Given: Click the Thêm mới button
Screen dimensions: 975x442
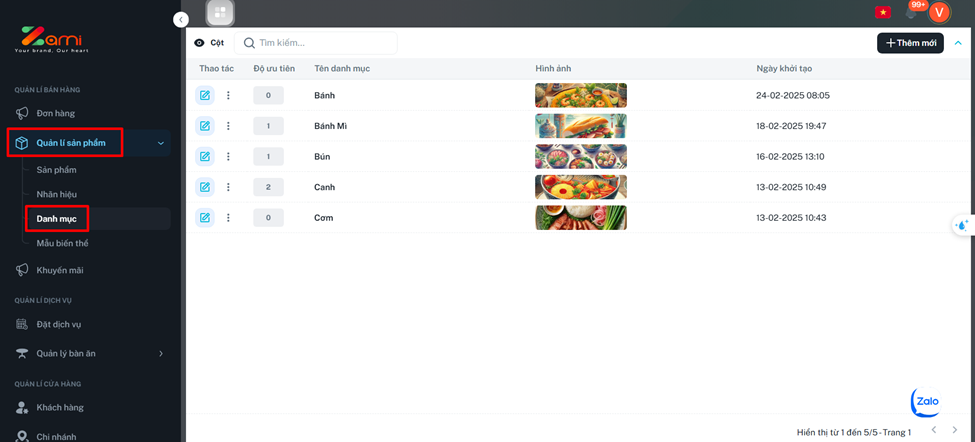Looking at the screenshot, I should (910, 43).
